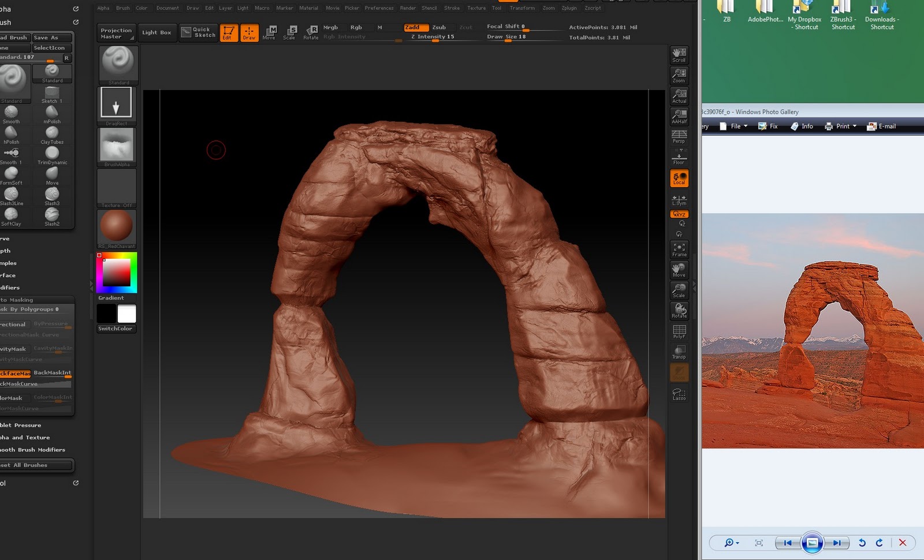Select the RS_RedChavant material sphere

[x=116, y=225]
